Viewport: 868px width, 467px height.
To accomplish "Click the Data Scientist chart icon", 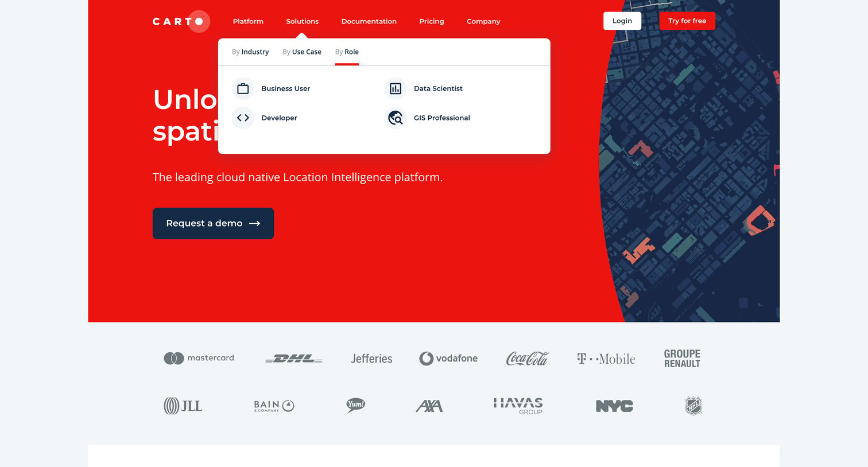I will (x=396, y=88).
